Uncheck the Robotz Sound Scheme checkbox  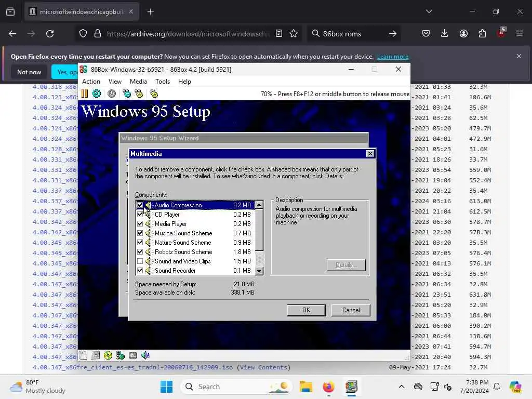point(140,252)
